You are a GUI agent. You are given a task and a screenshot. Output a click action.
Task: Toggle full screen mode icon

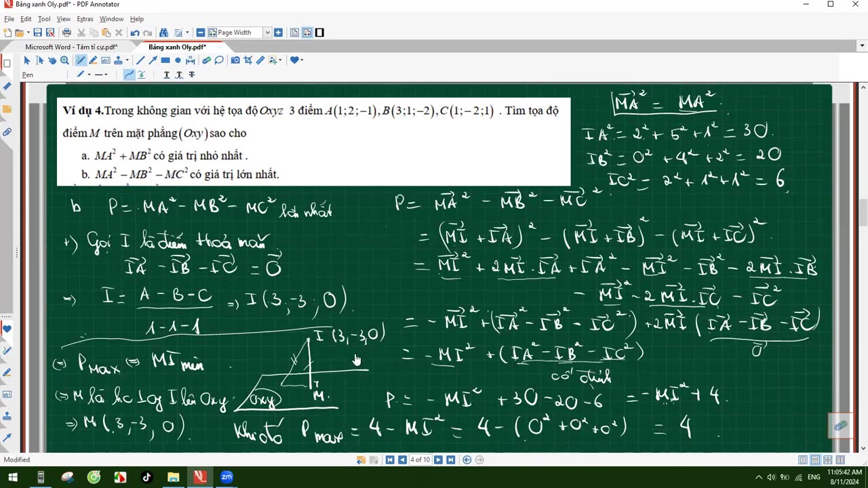319,33
